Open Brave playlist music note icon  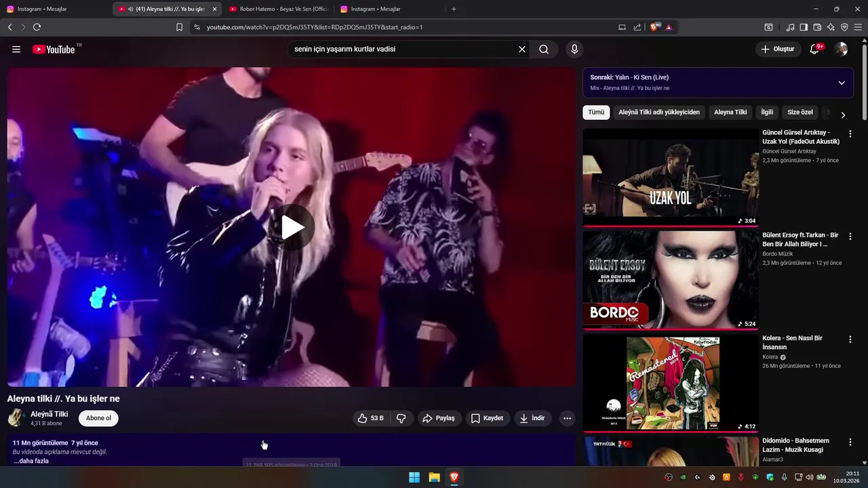pos(790,27)
